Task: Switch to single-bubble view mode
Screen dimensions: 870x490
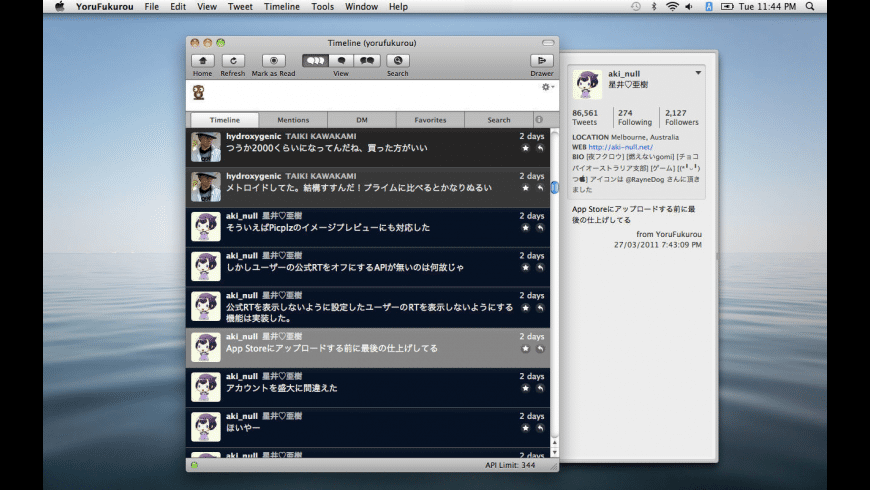Action: pyautogui.click(x=341, y=60)
